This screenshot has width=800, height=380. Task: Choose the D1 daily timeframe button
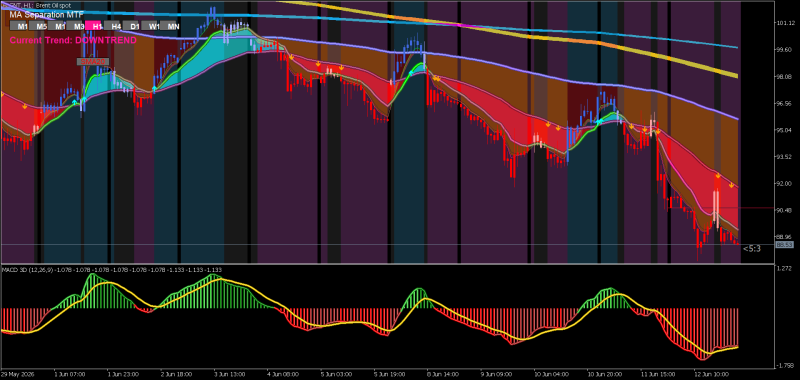tap(131, 26)
